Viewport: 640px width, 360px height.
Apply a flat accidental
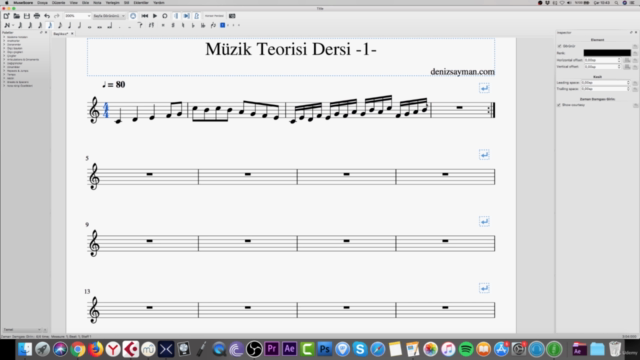tap(193, 25)
